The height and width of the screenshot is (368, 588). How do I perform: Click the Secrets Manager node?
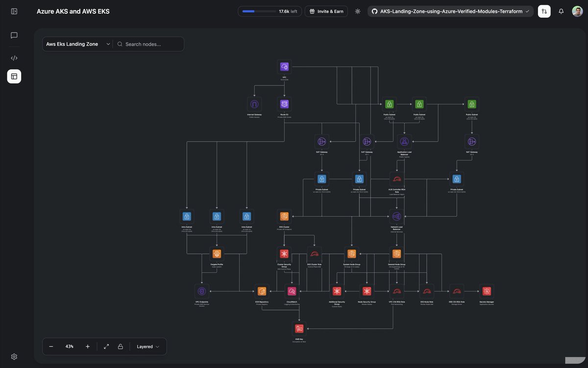pyautogui.click(x=487, y=292)
